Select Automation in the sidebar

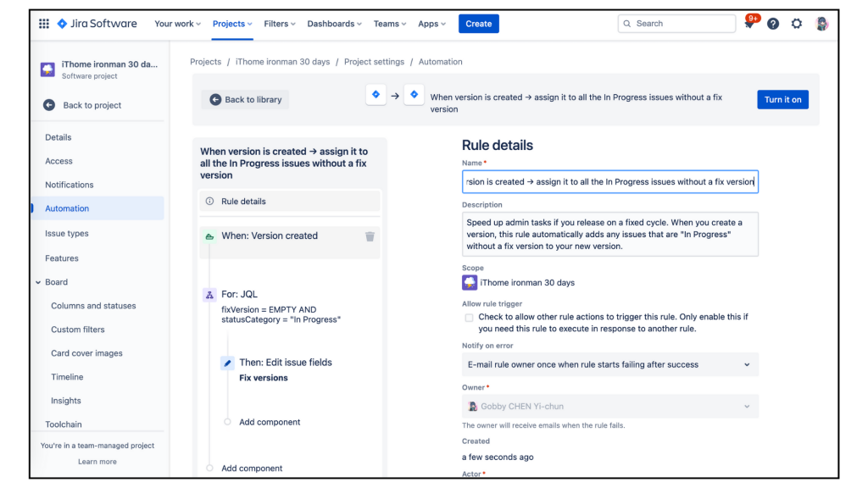tap(98, 208)
